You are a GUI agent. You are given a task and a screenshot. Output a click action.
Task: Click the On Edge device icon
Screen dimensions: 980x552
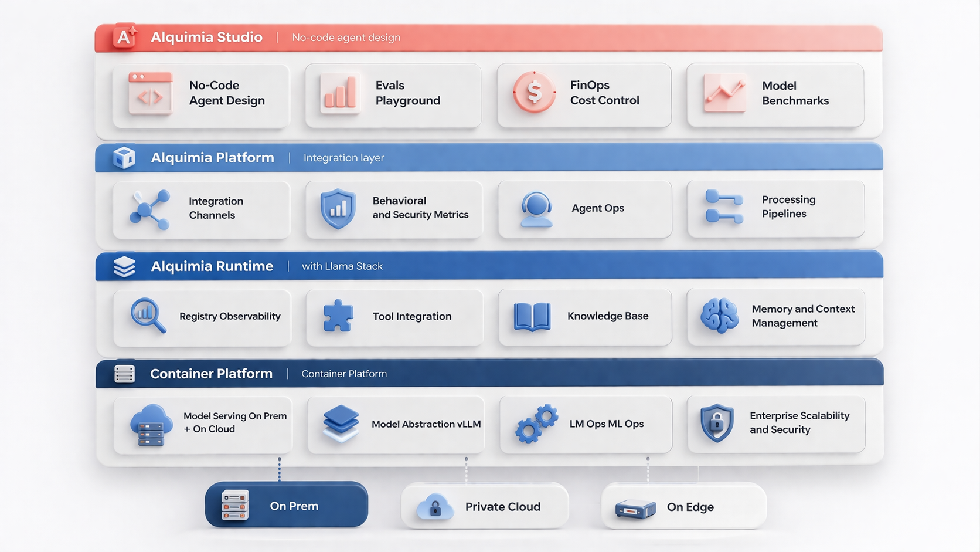click(635, 509)
